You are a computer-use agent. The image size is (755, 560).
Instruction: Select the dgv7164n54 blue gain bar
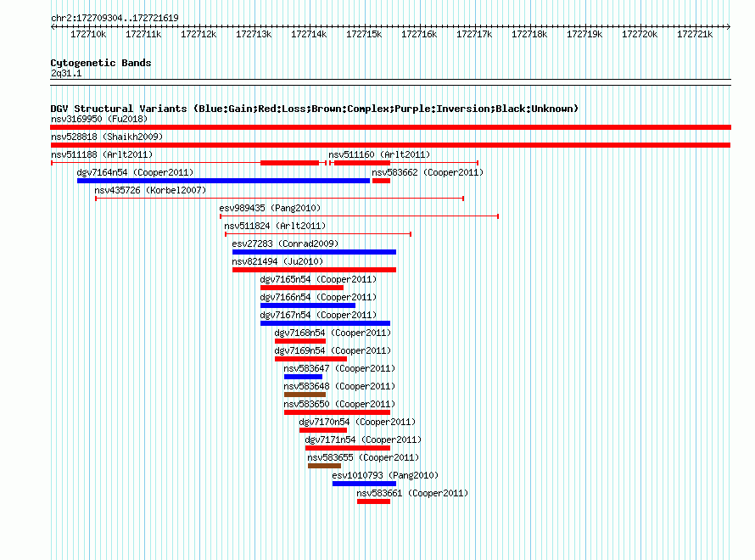click(x=223, y=181)
